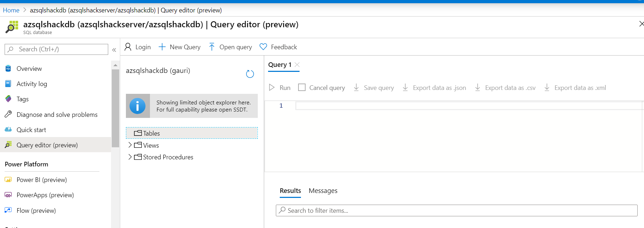Click the Run play icon
Screen dimensions: 644x228
tap(272, 87)
